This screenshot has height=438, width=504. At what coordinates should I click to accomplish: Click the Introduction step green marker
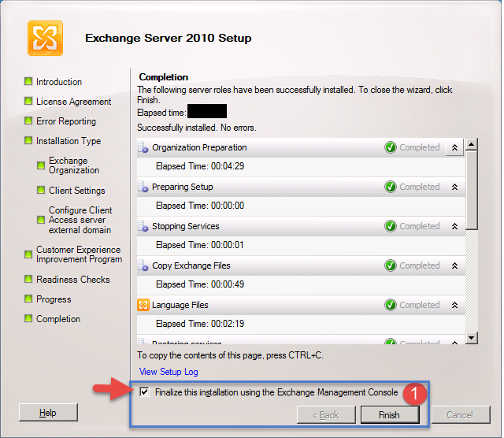(28, 81)
